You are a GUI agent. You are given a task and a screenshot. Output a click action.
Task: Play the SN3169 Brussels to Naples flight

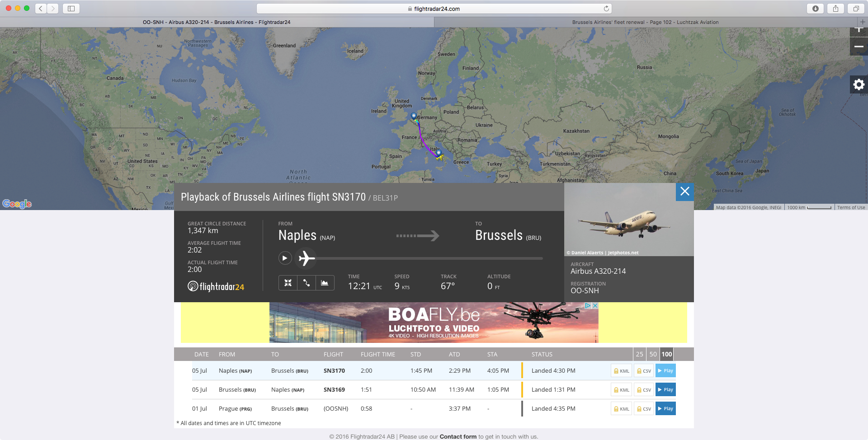665,390
